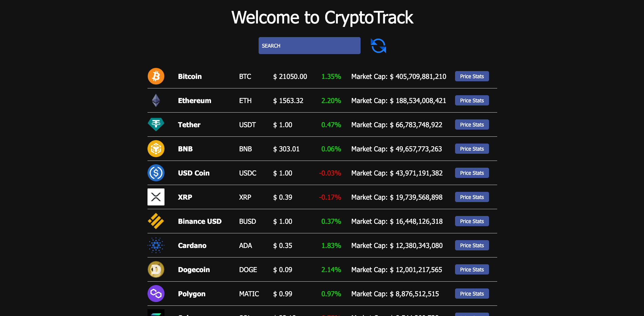Click the SEARCH input field
This screenshot has height=316, width=644.
coord(309,45)
